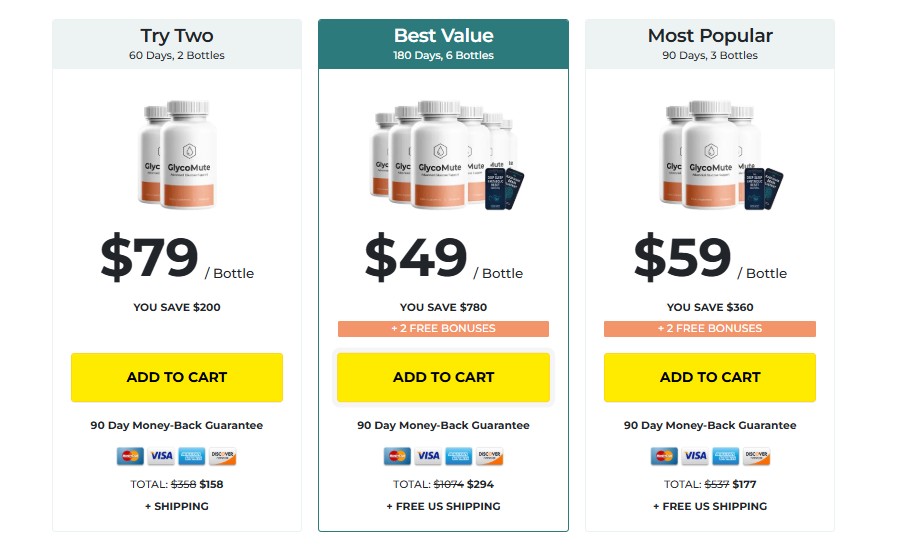Select the Best Value header banner
Screen dimensions: 911x553
click(443, 44)
